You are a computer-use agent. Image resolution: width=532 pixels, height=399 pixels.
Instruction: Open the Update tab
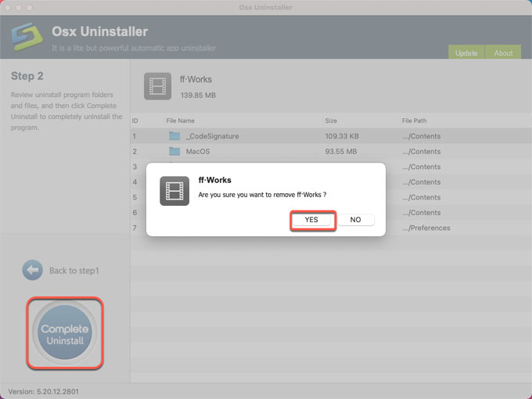coord(466,52)
